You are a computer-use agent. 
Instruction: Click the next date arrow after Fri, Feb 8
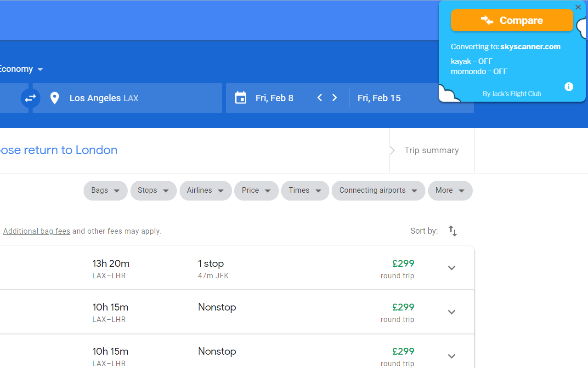[334, 98]
